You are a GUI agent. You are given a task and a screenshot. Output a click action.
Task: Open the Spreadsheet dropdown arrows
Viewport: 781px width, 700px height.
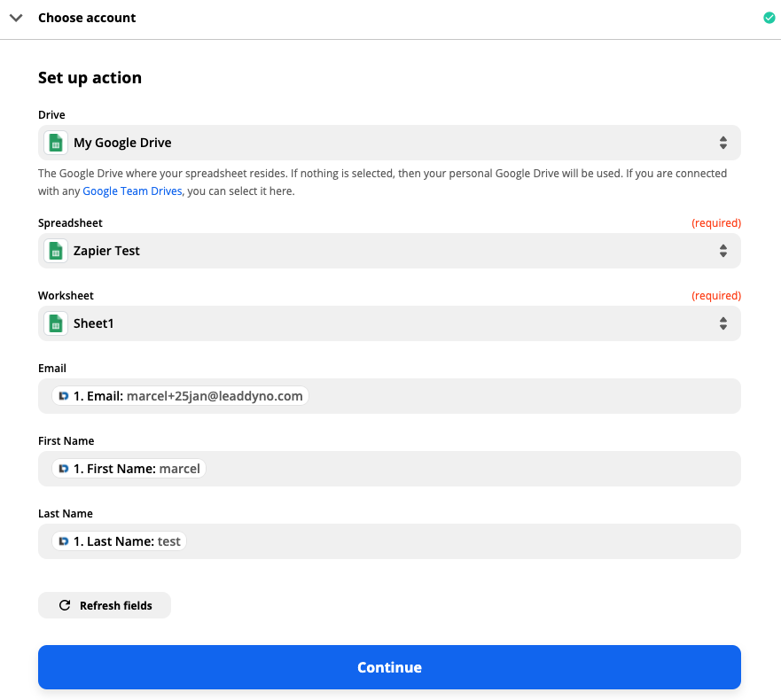click(723, 251)
